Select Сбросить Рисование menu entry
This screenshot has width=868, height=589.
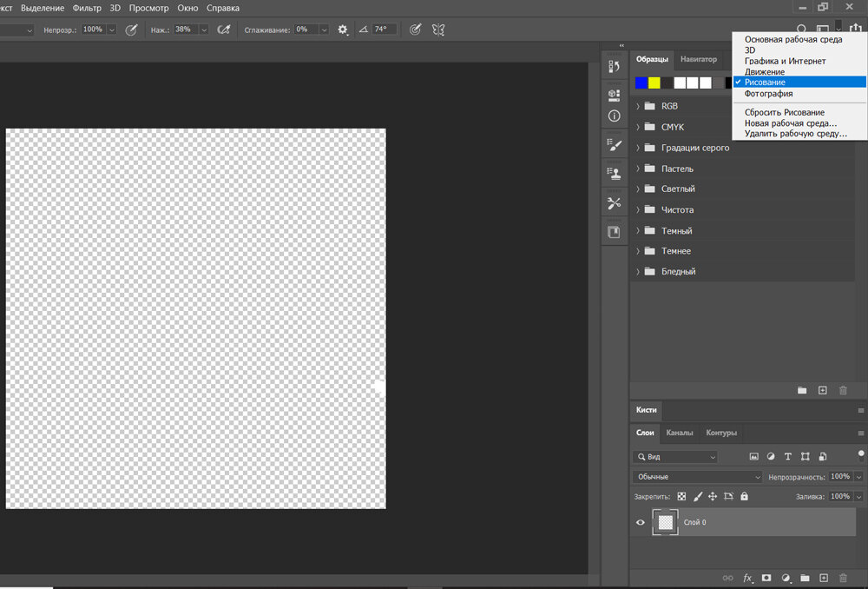coord(785,112)
